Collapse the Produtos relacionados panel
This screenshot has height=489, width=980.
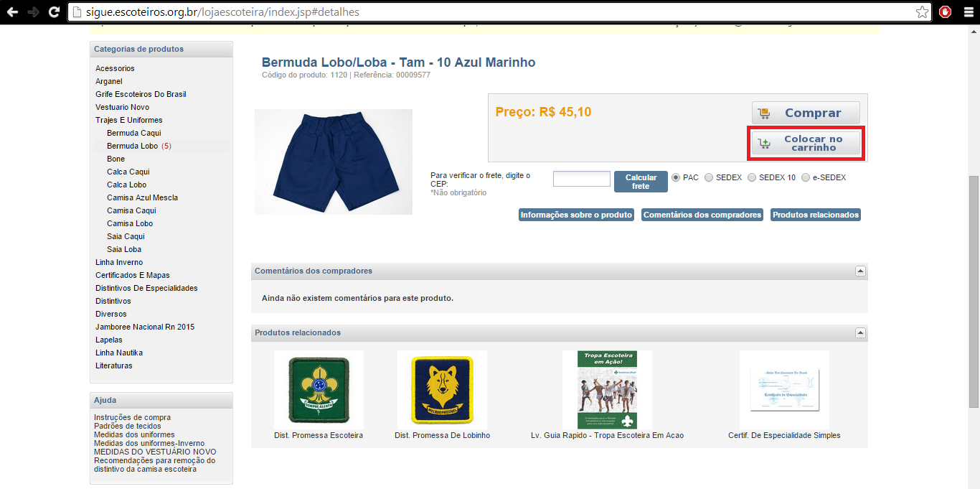pyautogui.click(x=861, y=333)
